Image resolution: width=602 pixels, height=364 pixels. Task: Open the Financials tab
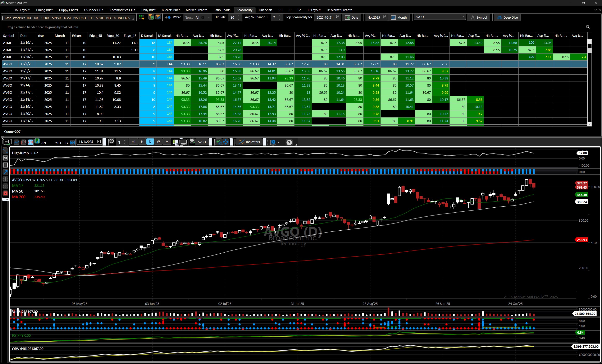(265, 10)
